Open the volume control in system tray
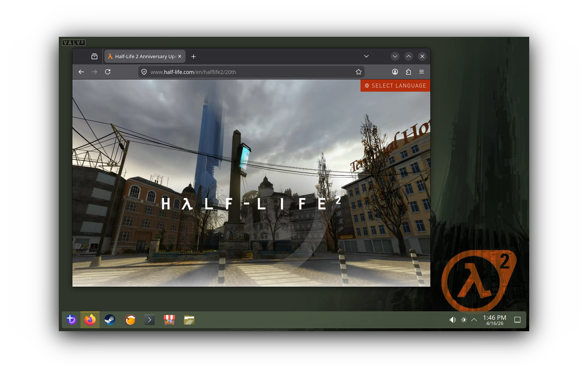588x368 pixels. pos(453,320)
